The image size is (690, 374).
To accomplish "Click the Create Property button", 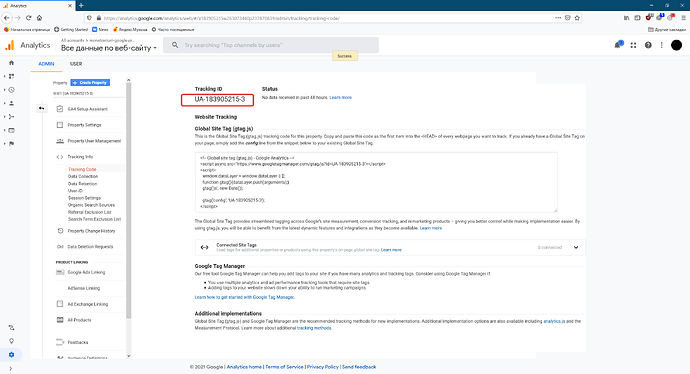I will (90, 83).
